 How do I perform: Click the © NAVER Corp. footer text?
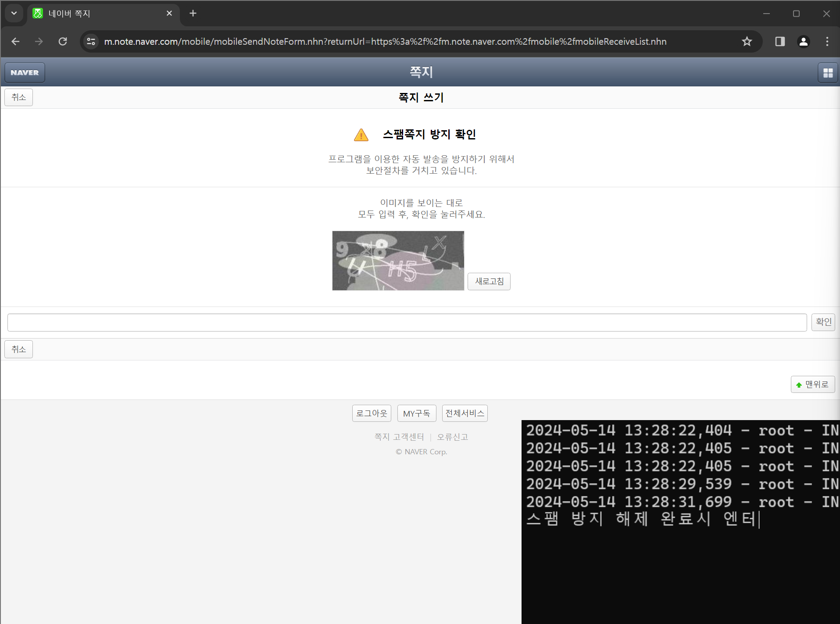coord(422,452)
